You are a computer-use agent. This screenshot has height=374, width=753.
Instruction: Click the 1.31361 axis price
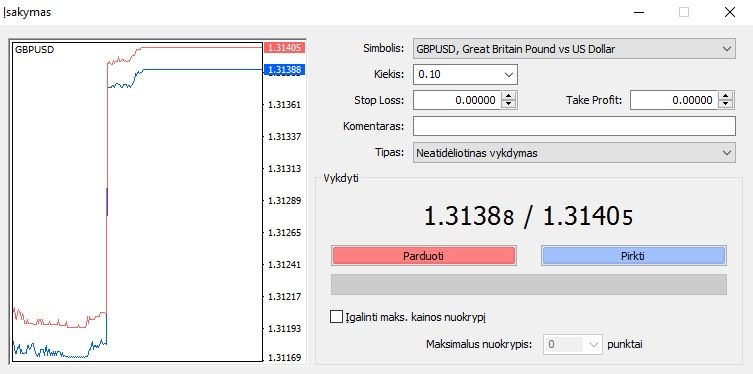tap(284, 104)
